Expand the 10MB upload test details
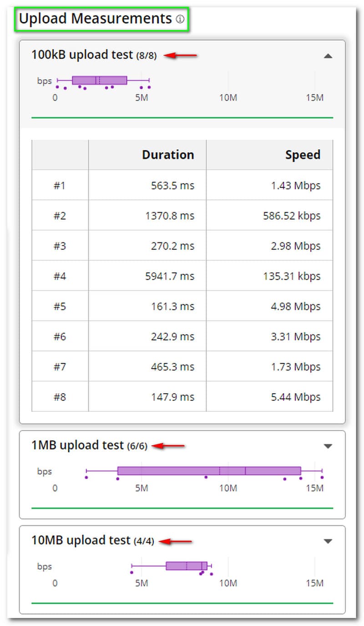Image resolution: width=364 pixels, height=626 pixels. pos(328,541)
